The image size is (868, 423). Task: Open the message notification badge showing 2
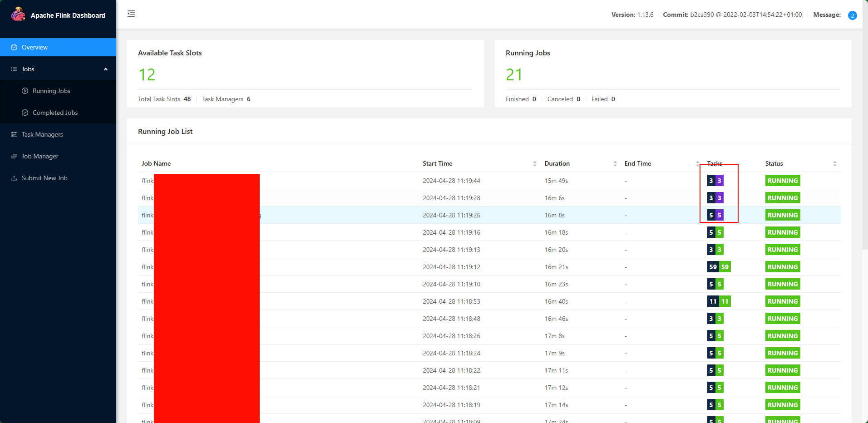tap(852, 15)
